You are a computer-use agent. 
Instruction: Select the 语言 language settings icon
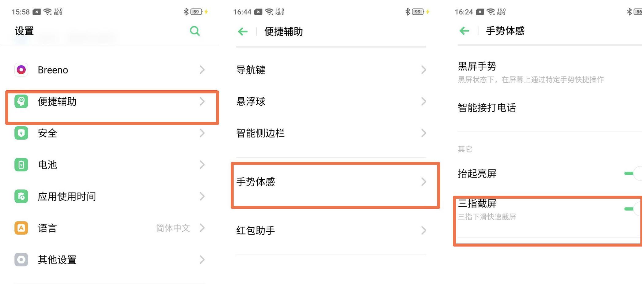pos(21,228)
